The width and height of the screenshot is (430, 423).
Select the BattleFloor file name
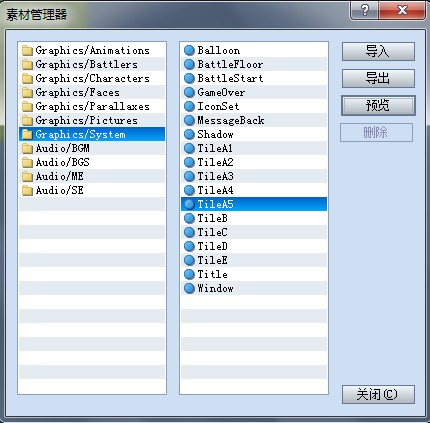[x=230, y=64]
